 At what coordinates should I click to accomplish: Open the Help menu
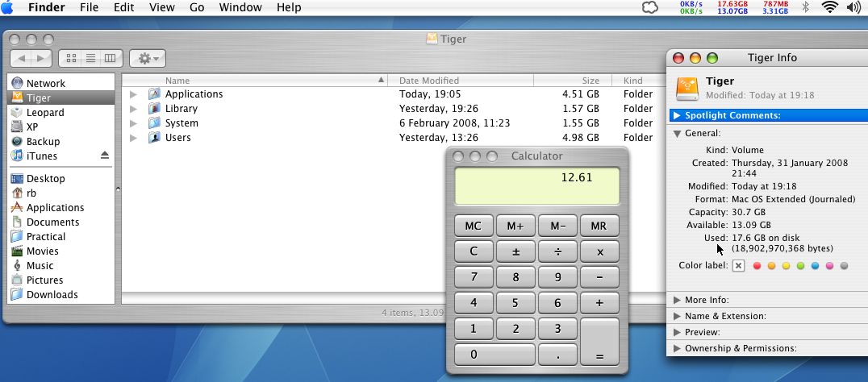point(289,7)
